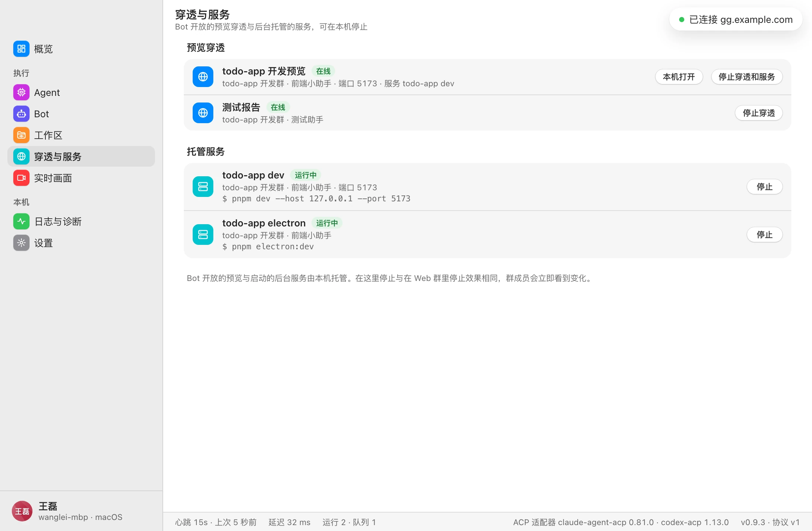Click 停止穿透 for 测试报告
The image size is (812, 531).
point(759,113)
